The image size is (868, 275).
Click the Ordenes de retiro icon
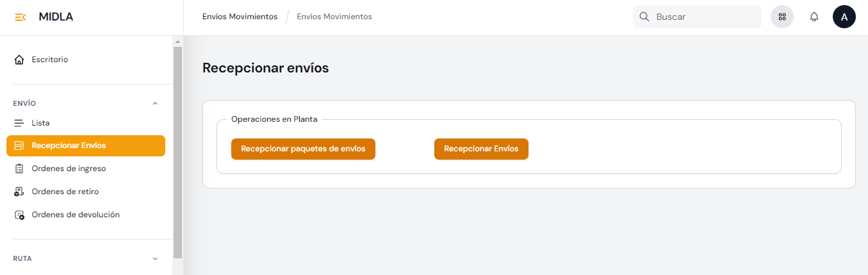(19, 192)
